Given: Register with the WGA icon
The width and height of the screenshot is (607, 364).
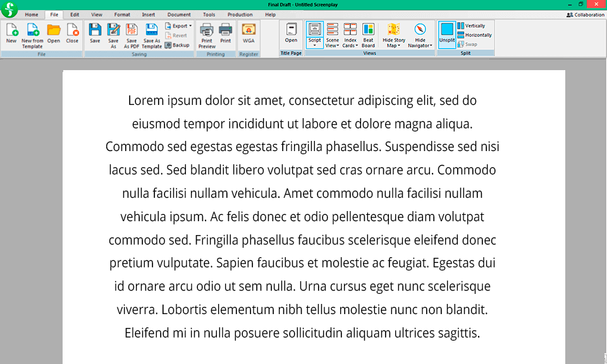Looking at the screenshot, I should point(248,35).
